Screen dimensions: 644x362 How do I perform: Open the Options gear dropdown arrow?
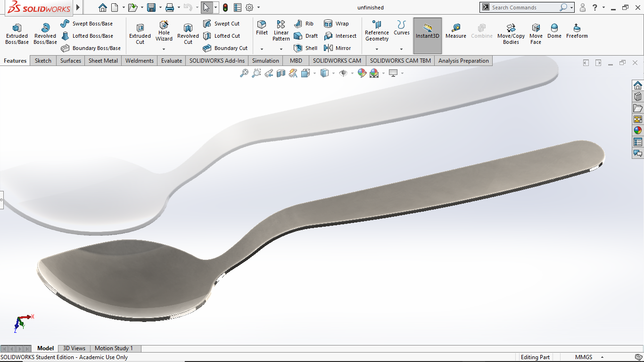coord(258,8)
